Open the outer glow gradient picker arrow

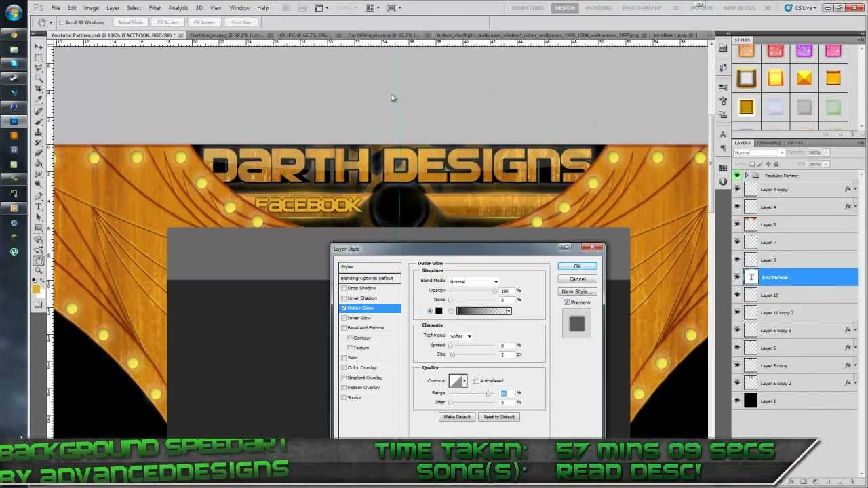pyautogui.click(x=509, y=311)
